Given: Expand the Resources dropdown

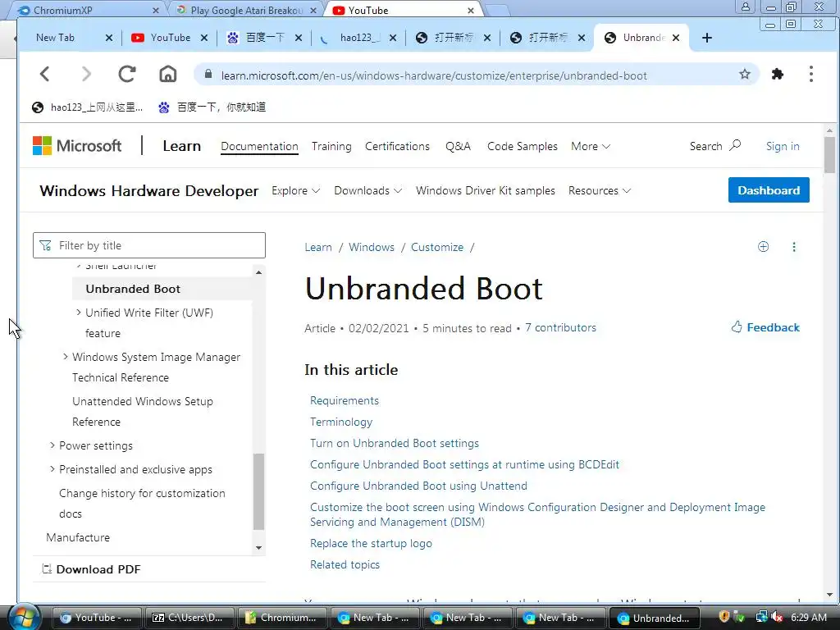Looking at the screenshot, I should (x=600, y=190).
